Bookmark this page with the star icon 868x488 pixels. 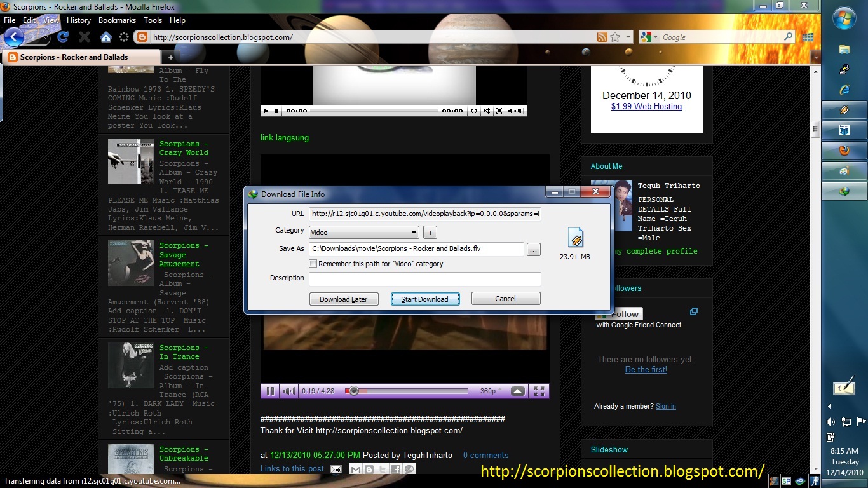(615, 37)
